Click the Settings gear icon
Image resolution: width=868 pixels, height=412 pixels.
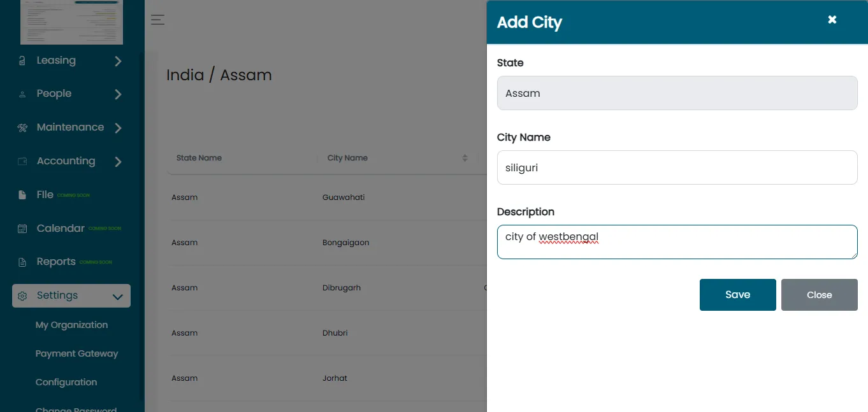22,296
